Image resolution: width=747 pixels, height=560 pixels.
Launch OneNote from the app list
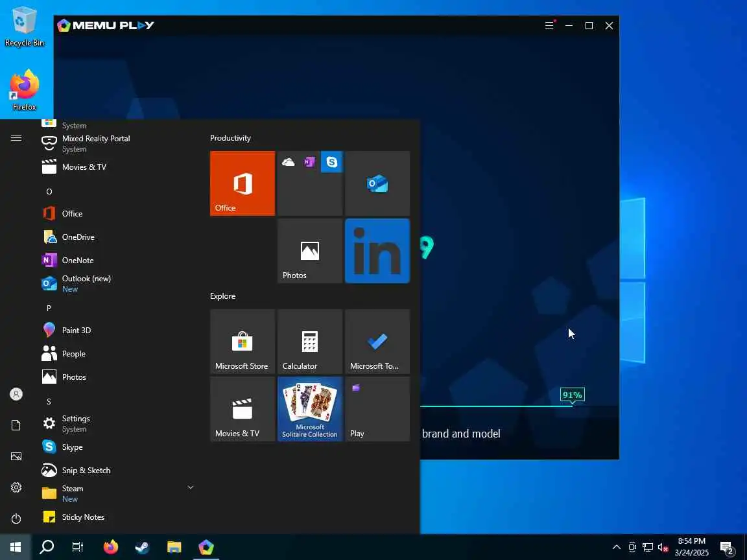point(117,260)
